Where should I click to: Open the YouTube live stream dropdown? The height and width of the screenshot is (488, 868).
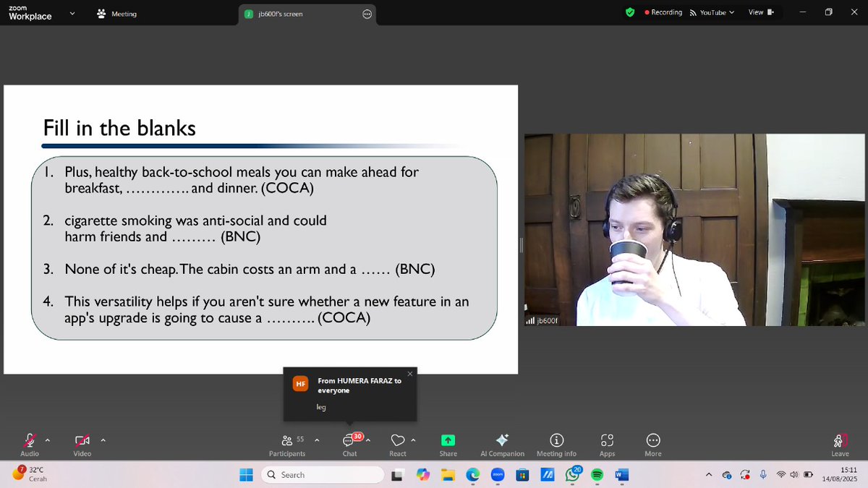pyautogui.click(x=712, y=12)
